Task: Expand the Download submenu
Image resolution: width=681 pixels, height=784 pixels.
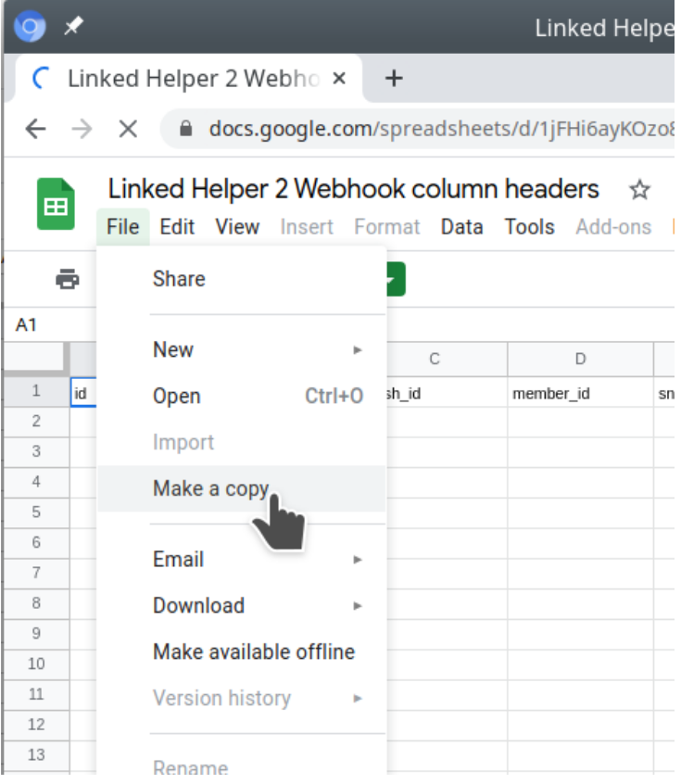Action: click(x=198, y=605)
